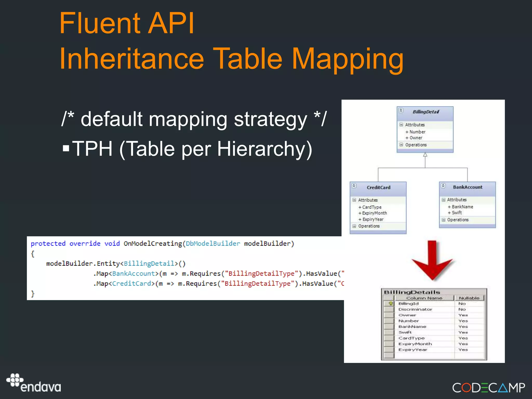Click the 'Fluent API' slide title
Image resolution: width=532 pixels, height=399 pixels.
click(x=127, y=23)
